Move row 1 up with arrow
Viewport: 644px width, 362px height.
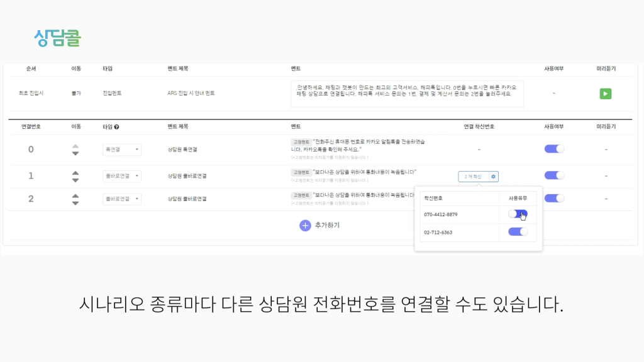[75, 173]
